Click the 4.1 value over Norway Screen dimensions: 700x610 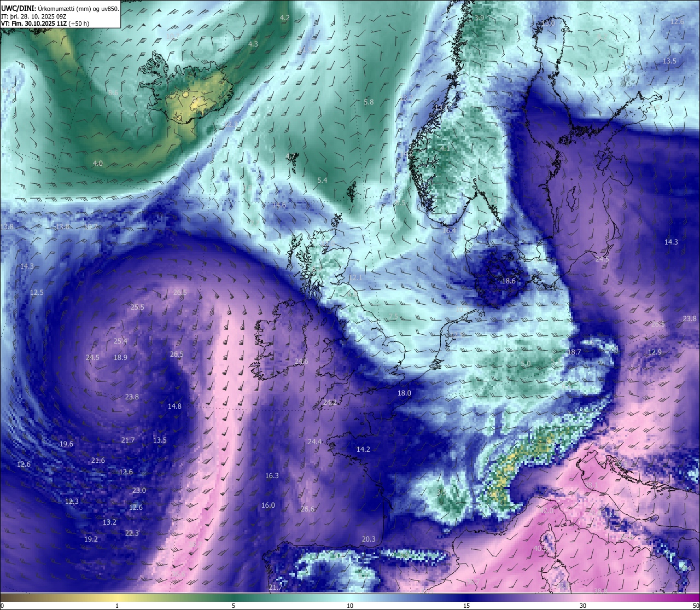(445, 148)
